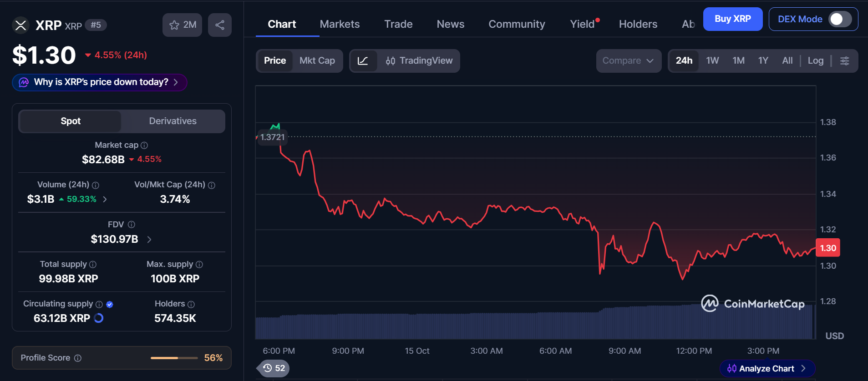This screenshot has width=868, height=381.
Task: Click the Profile Score progress bar
Action: 174,358
